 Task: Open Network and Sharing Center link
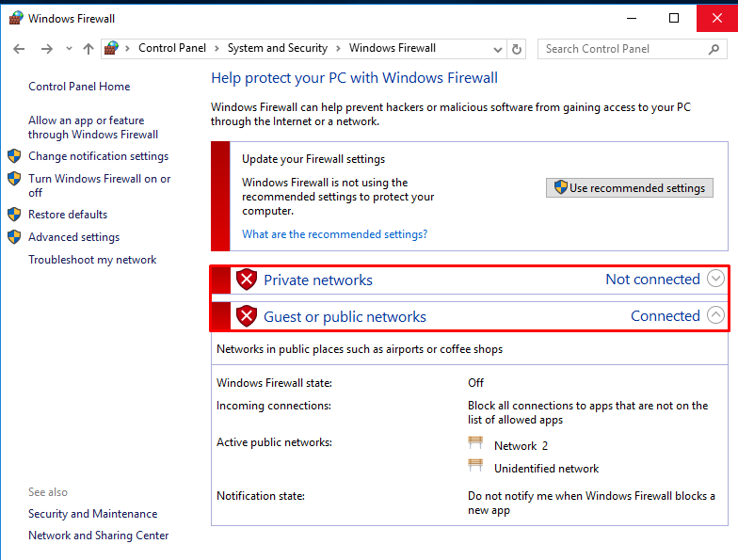point(98,536)
